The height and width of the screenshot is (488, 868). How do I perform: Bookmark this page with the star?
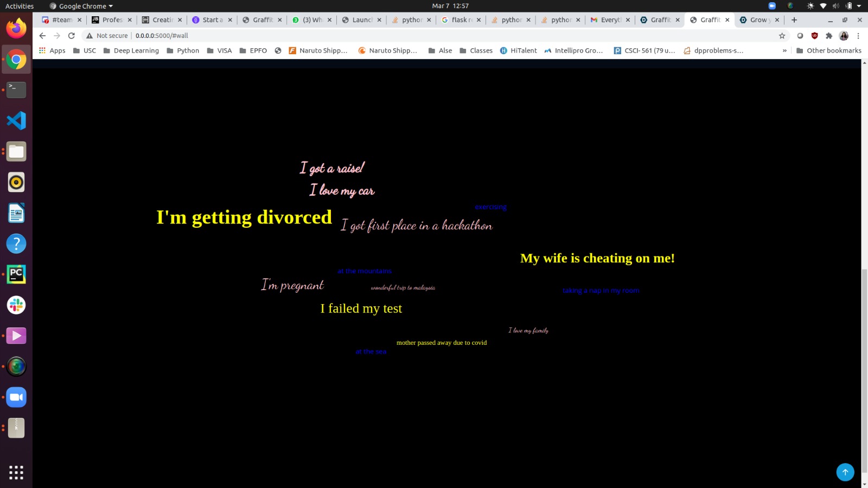[x=782, y=36]
